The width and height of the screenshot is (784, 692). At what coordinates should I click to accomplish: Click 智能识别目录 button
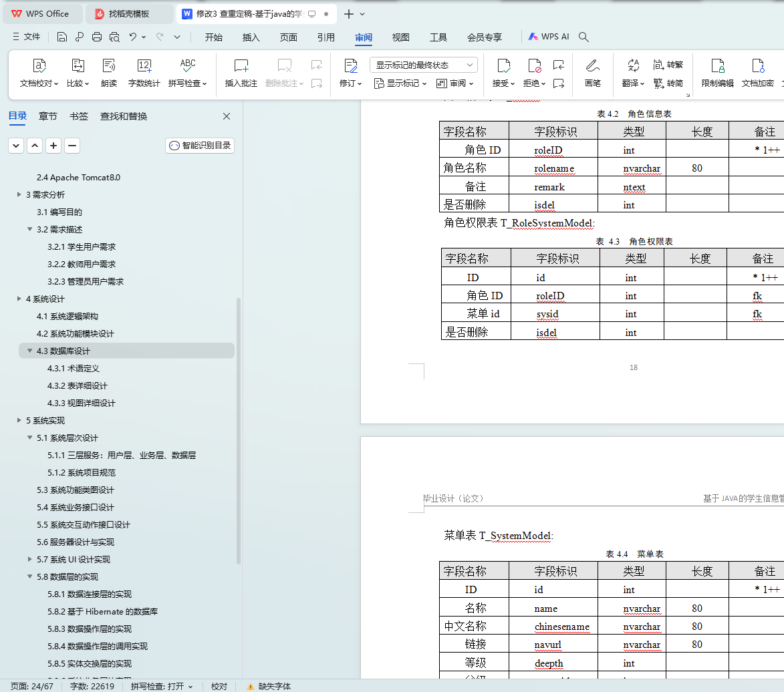coord(200,146)
